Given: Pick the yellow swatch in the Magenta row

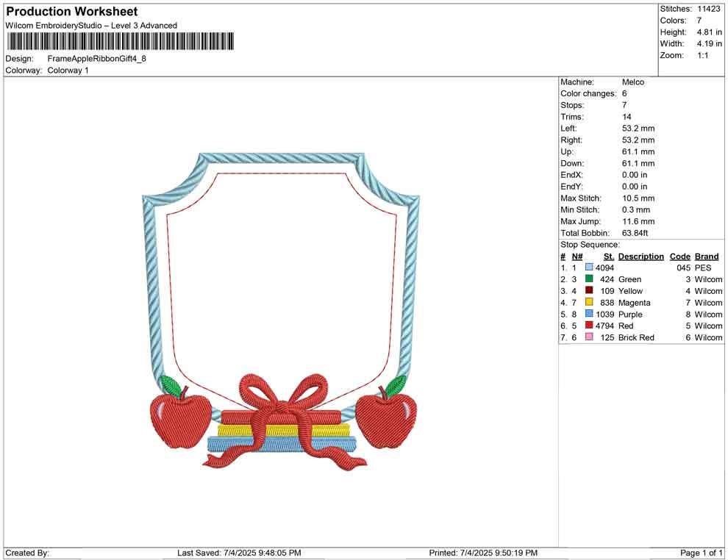Looking at the screenshot, I should click(589, 302).
